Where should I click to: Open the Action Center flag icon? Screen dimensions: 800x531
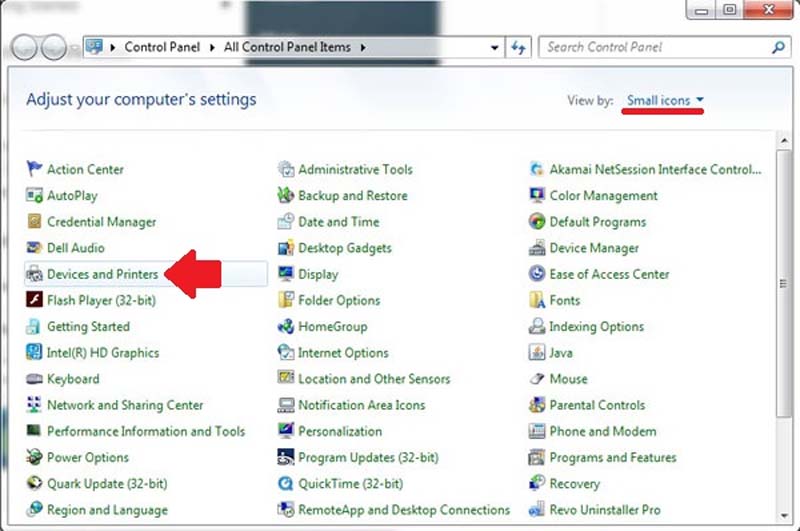35,170
